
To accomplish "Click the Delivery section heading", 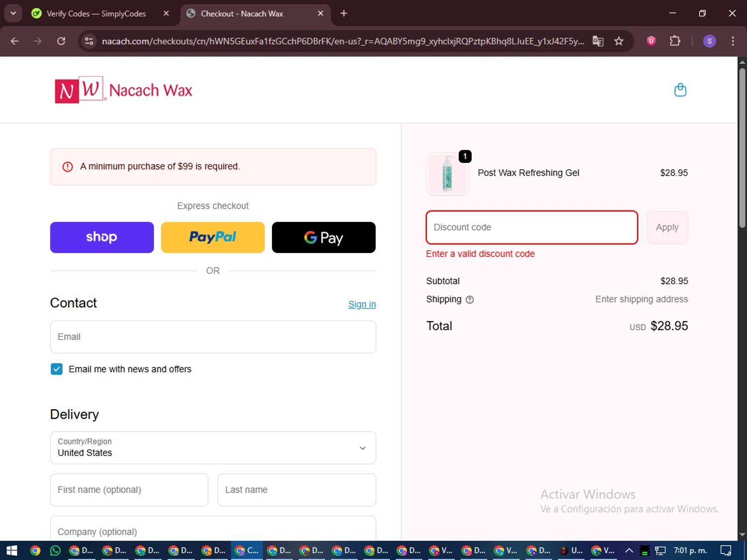I will point(74,415).
